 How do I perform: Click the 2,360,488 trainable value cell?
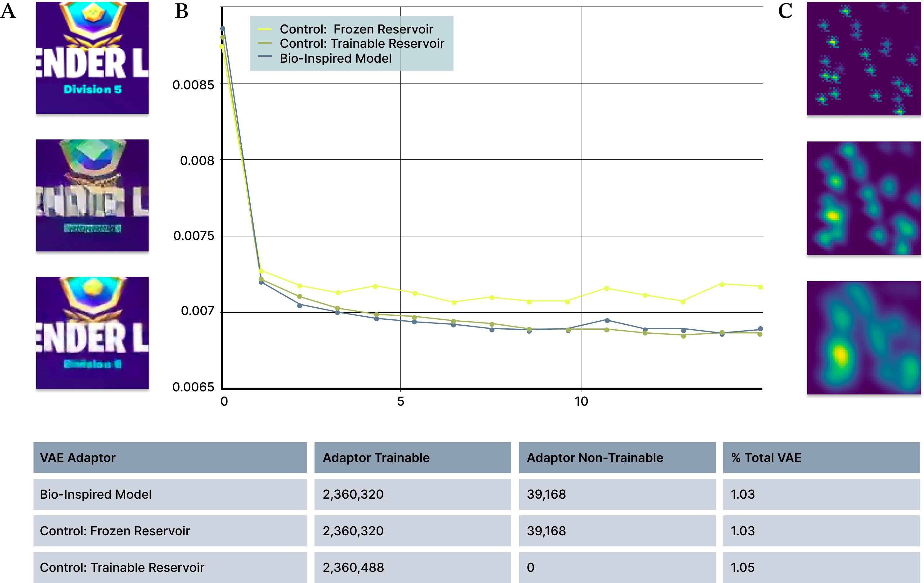(353, 567)
